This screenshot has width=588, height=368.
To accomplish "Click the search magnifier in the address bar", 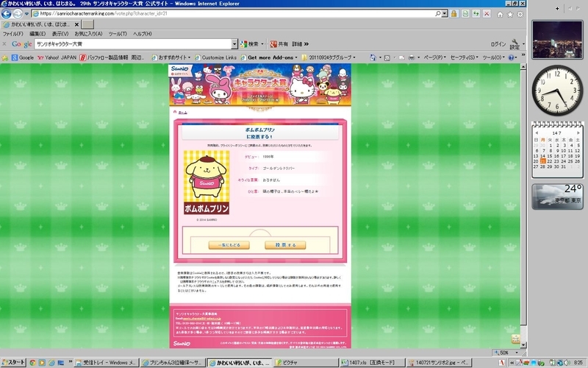I will pos(437,13).
